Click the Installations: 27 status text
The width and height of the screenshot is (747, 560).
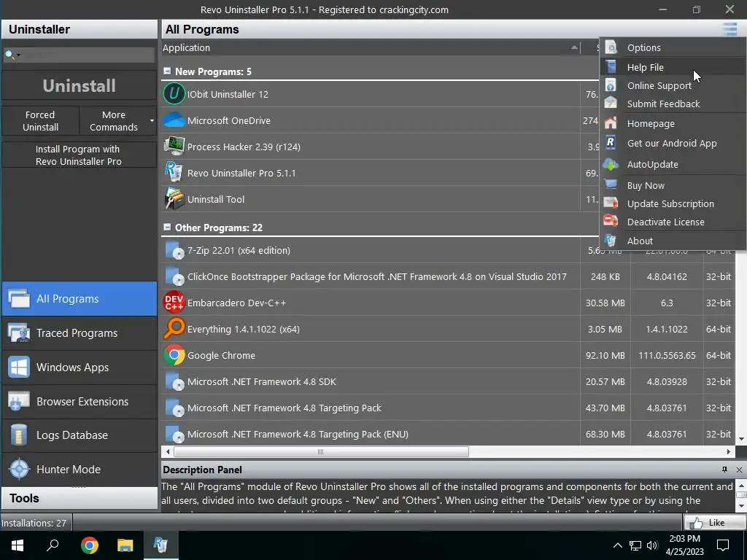coord(34,523)
